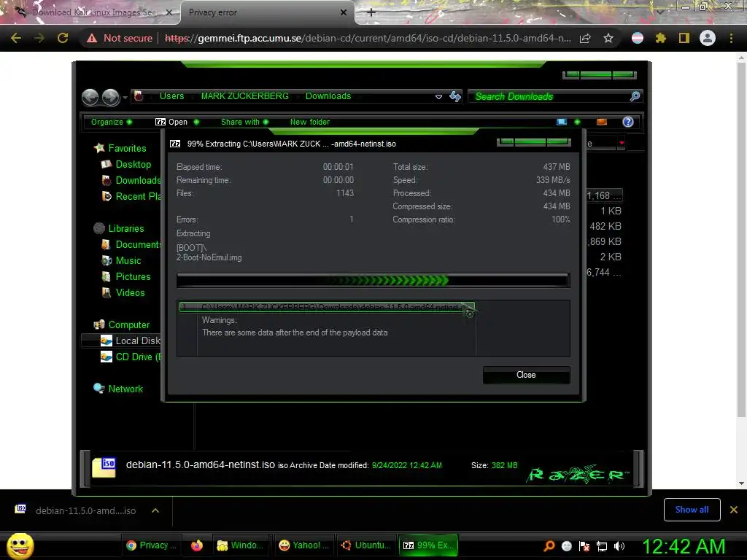Switch to Privacy Chrome taskbar window
747x560 pixels.
click(x=150, y=545)
